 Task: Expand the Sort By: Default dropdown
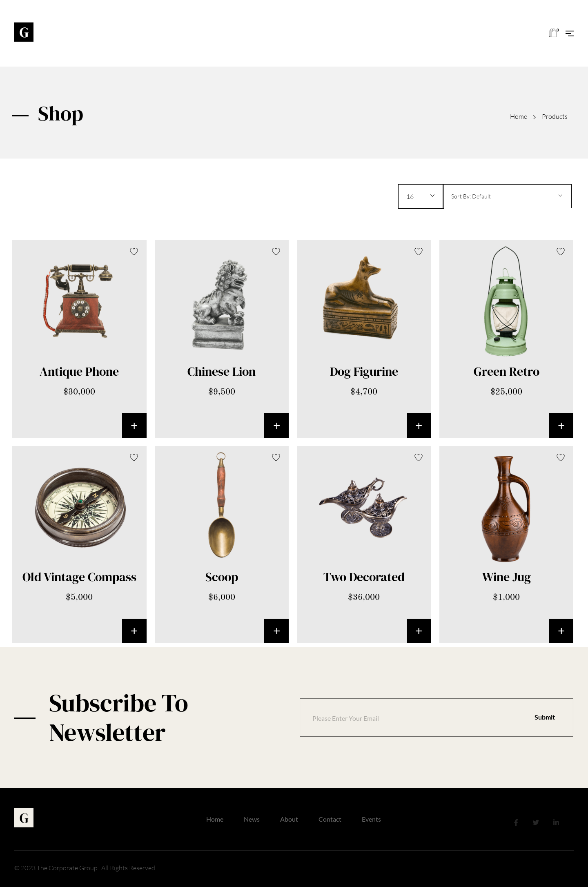point(507,196)
